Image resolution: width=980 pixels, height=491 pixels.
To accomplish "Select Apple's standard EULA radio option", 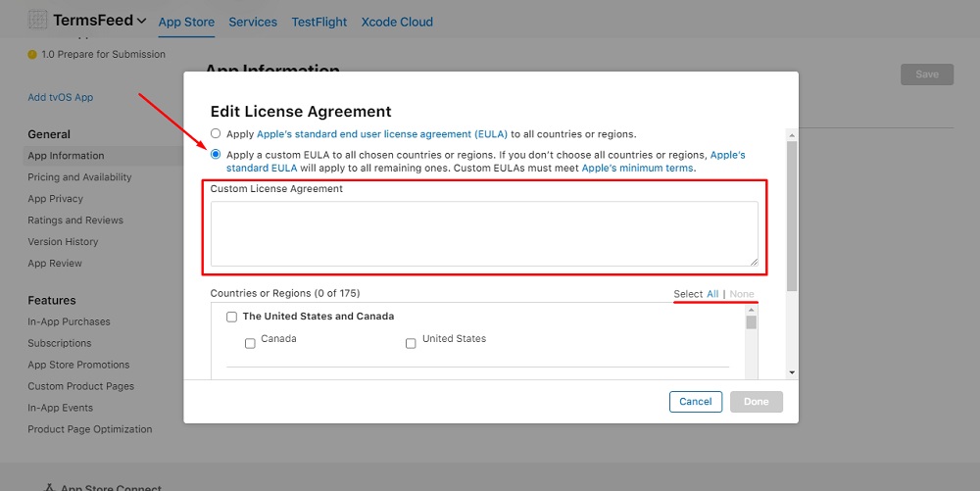I will pos(216,133).
